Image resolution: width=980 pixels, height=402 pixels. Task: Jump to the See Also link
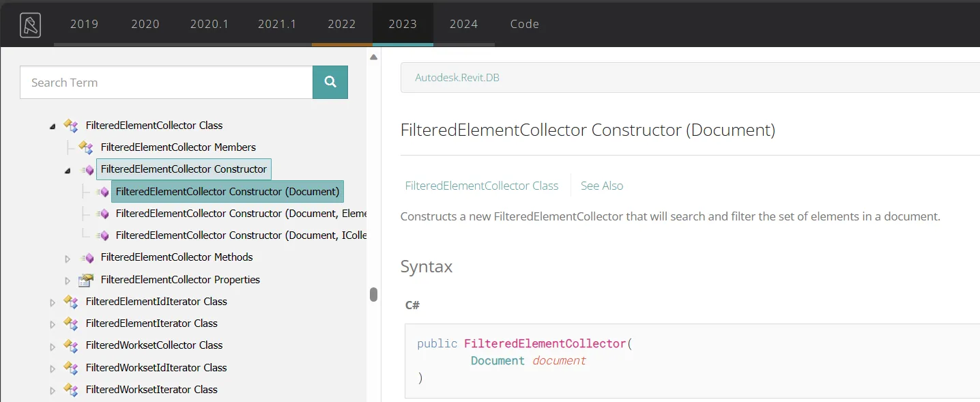[602, 186]
